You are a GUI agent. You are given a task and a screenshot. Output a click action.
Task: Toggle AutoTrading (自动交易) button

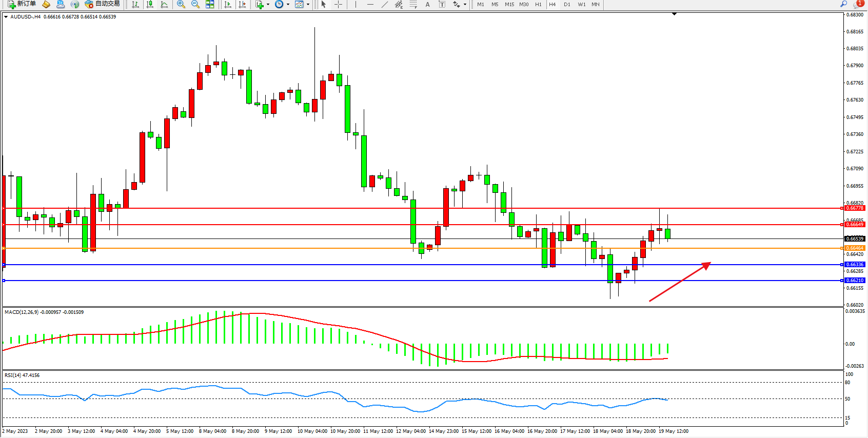tap(102, 4)
